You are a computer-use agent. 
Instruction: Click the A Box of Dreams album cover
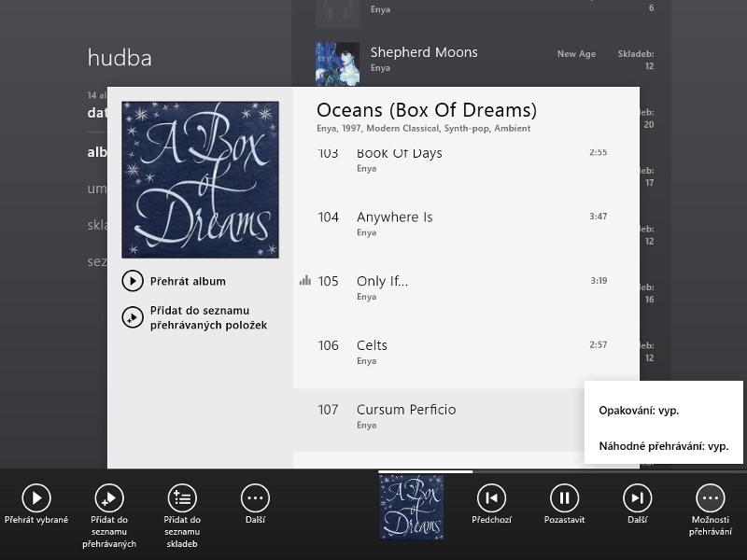(200, 179)
